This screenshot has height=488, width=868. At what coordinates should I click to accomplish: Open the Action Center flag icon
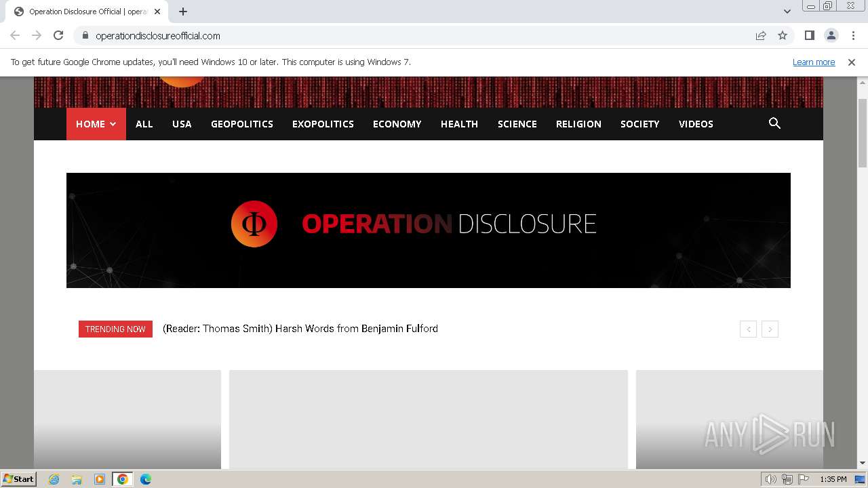tap(804, 479)
